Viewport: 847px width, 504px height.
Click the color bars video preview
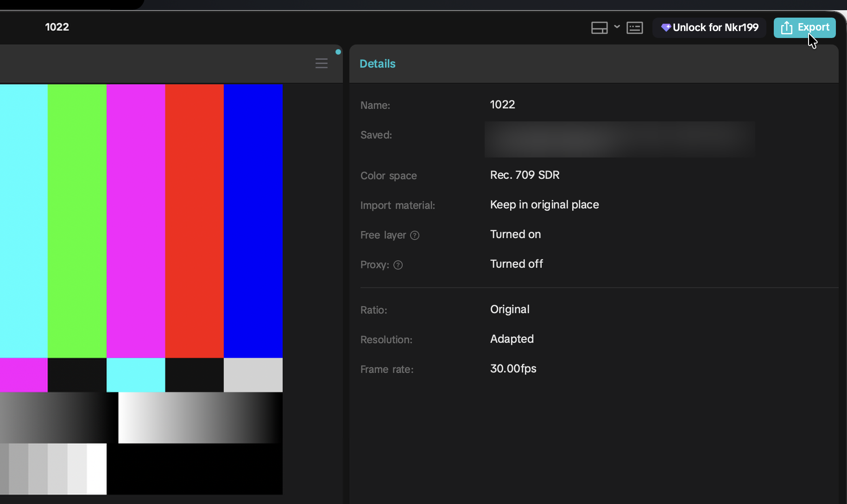pos(141,289)
